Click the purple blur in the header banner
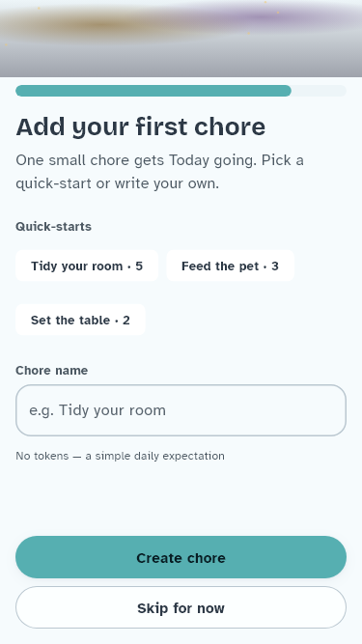The width and height of the screenshot is (362, 644). tap(263, 17)
